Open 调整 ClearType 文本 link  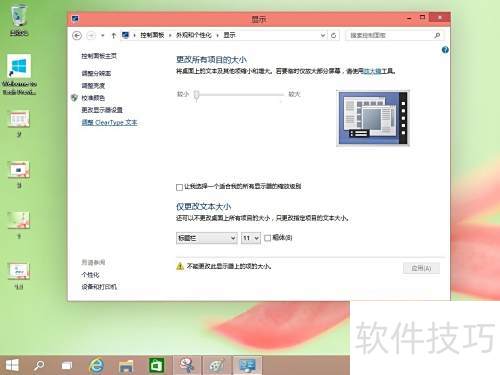pos(109,122)
